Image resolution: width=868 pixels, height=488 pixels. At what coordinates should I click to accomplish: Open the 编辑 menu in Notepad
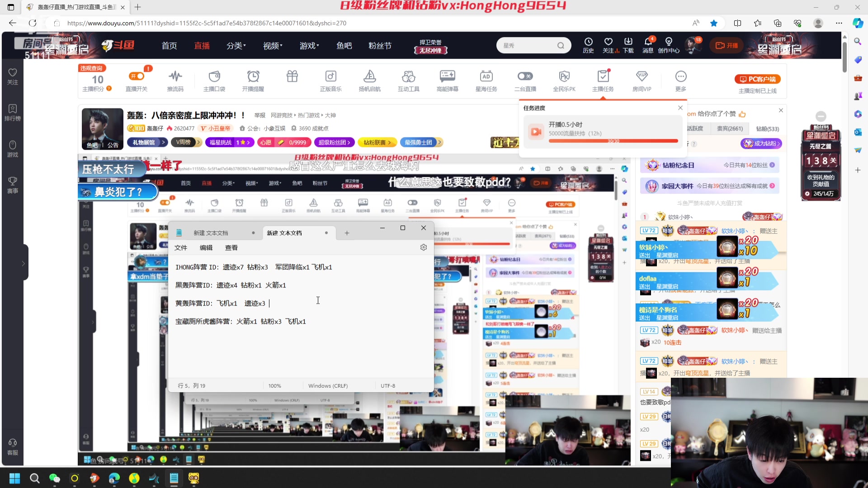pos(206,248)
